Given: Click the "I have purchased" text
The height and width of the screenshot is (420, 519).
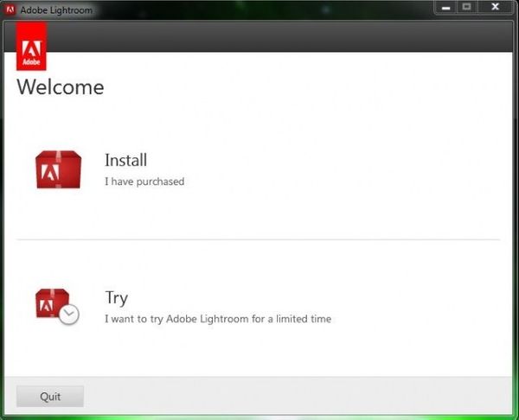Looking at the screenshot, I should (144, 181).
